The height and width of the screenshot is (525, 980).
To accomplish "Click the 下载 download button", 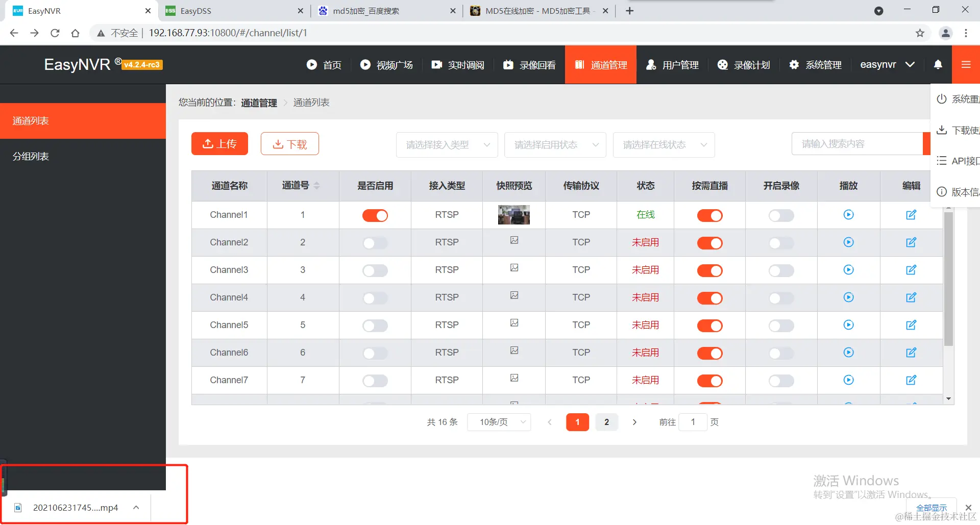I will [290, 144].
